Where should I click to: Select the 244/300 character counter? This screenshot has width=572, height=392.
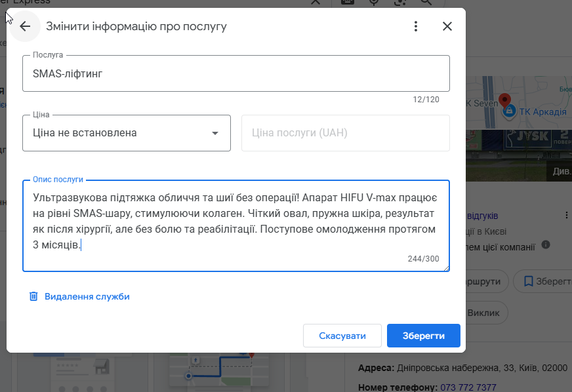coord(424,259)
